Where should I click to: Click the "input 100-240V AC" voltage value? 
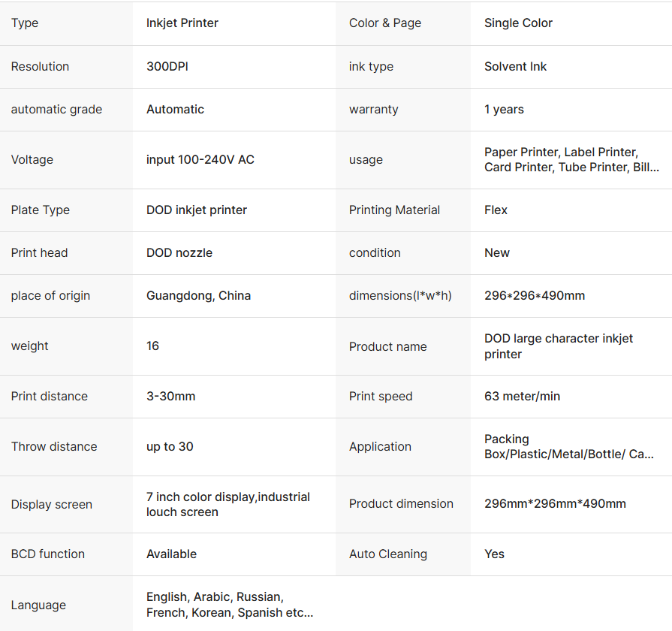[200, 159]
